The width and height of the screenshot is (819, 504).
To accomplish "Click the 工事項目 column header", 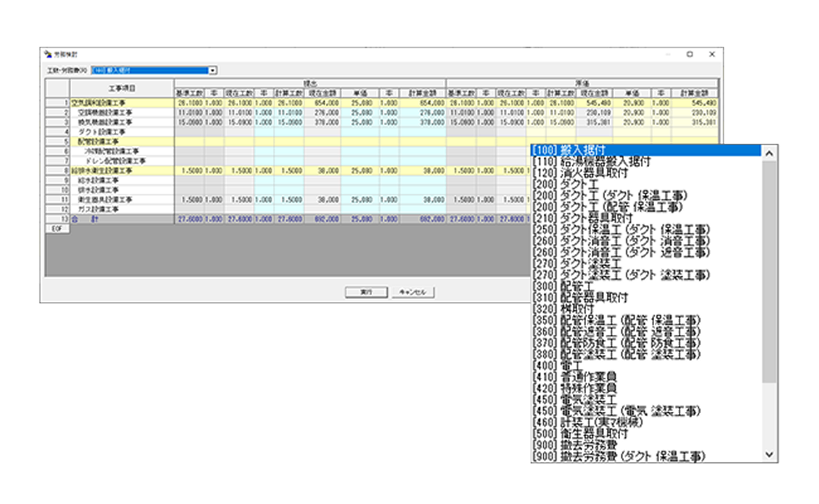I will point(121,88).
